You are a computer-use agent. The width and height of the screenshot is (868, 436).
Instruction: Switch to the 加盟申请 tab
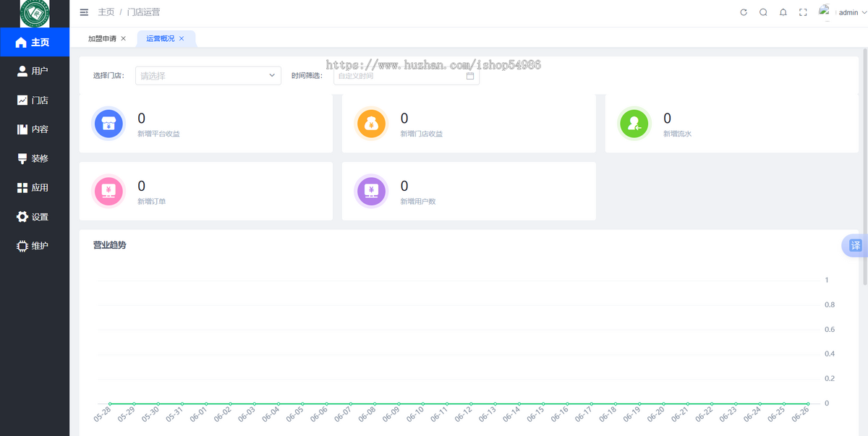click(102, 38)
